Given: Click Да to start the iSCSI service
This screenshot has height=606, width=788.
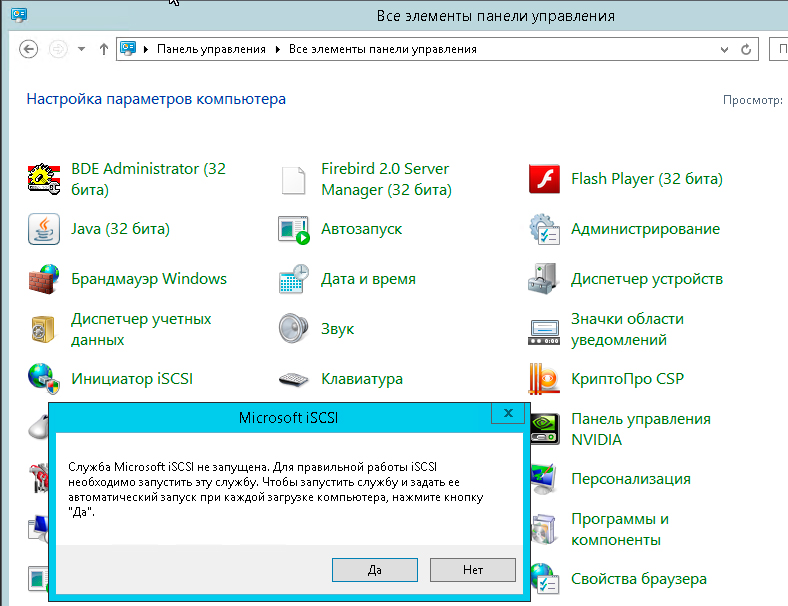Looking at the screenshot, I should pos(375,570).
